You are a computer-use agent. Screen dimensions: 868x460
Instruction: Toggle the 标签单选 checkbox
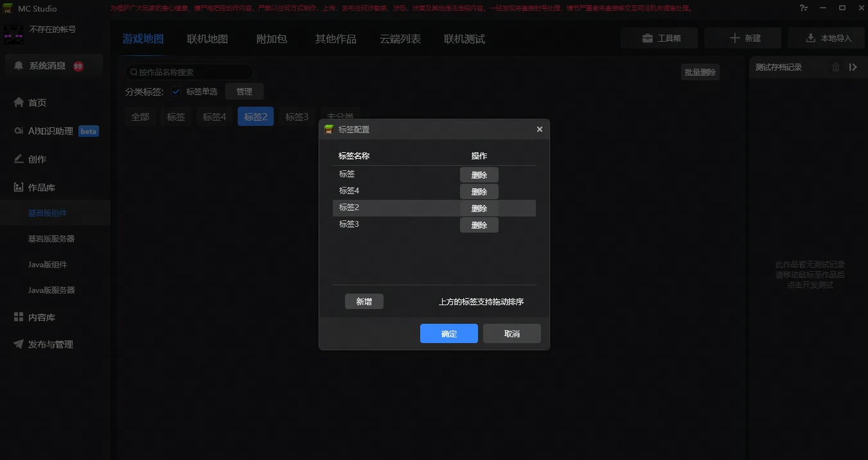point(176,91)
